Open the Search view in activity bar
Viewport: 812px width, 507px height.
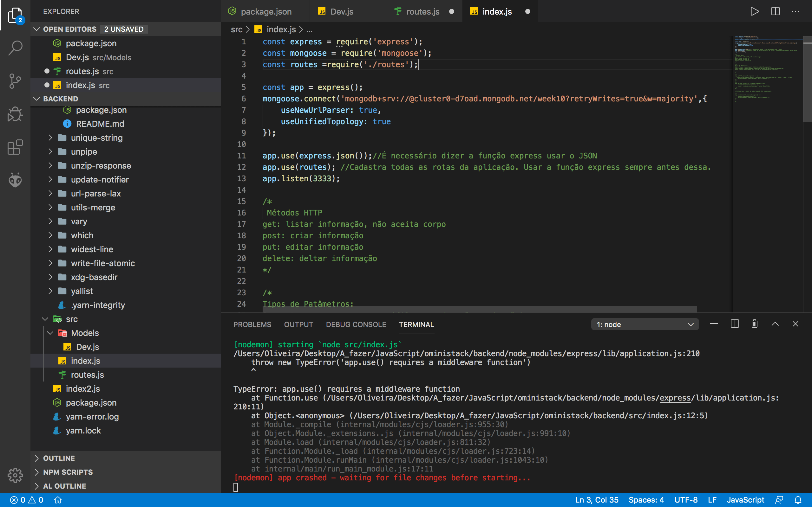point(15,48)
